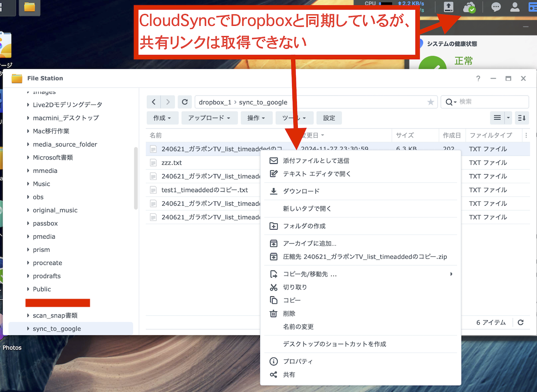Click the user account icon
This screenshot has height=392, width=537.
514,7
